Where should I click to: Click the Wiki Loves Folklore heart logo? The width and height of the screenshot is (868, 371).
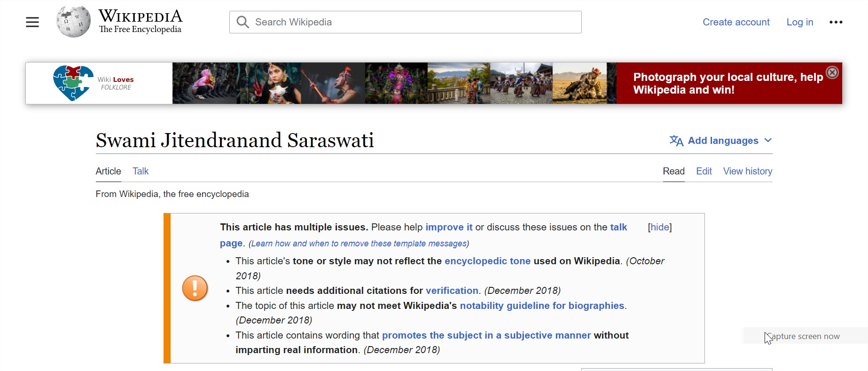point(73,83)
